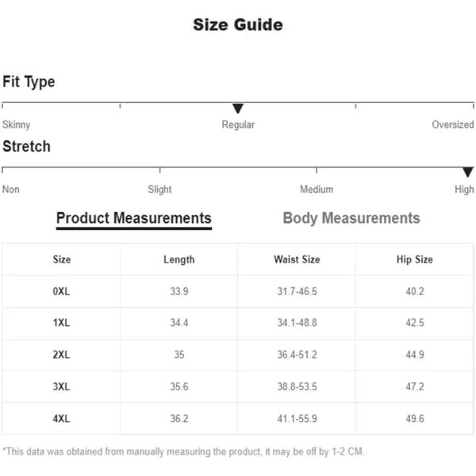
Task: Select the Medium stretch label
Action: coord(317,190)
